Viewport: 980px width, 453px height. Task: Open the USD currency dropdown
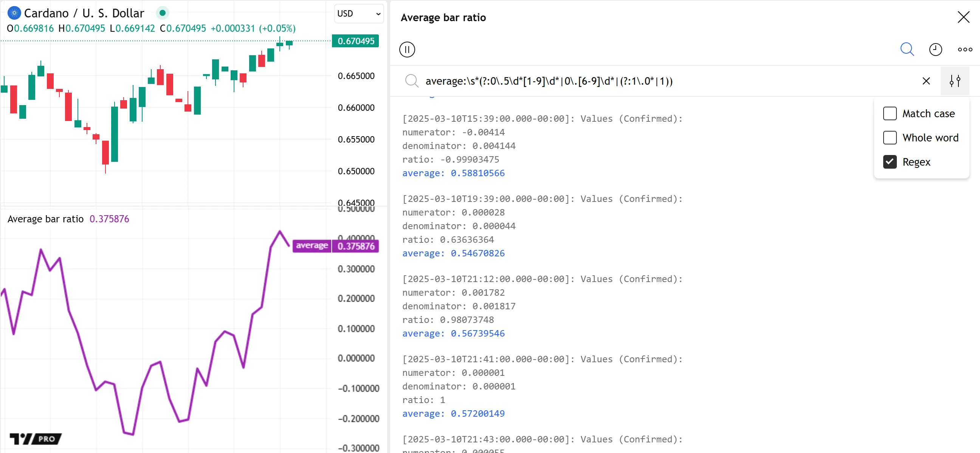pos(358,14)
